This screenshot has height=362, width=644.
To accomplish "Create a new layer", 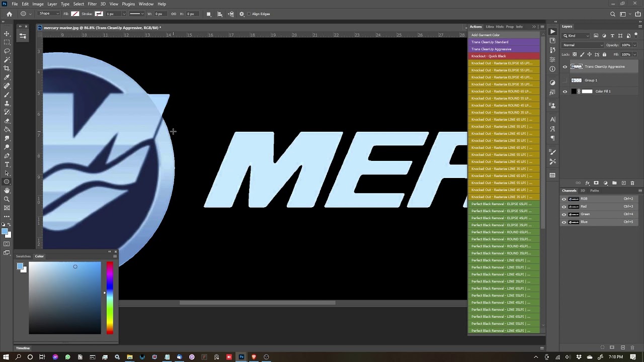I will [x=624, y=183].
